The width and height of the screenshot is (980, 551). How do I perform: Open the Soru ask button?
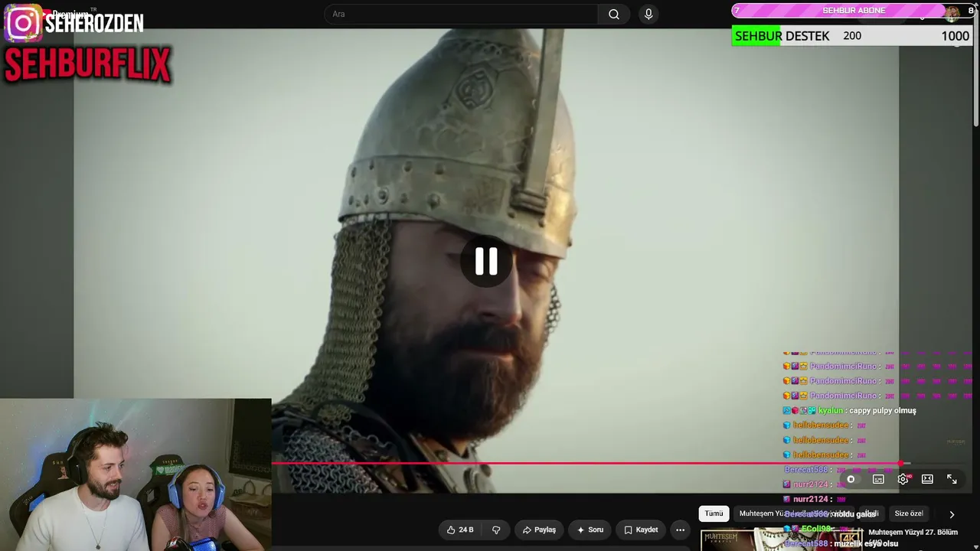(x=590, y=530)
